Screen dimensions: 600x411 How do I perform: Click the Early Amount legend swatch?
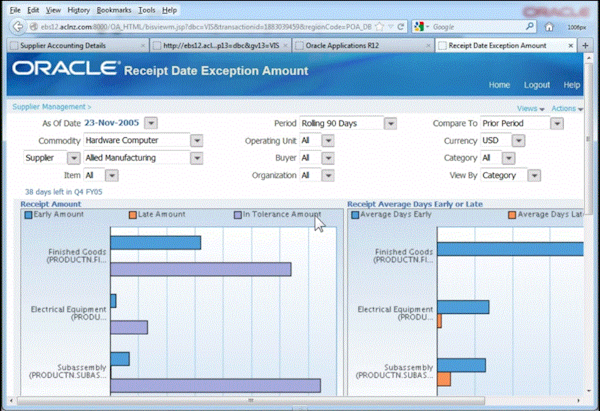point(28,215)
